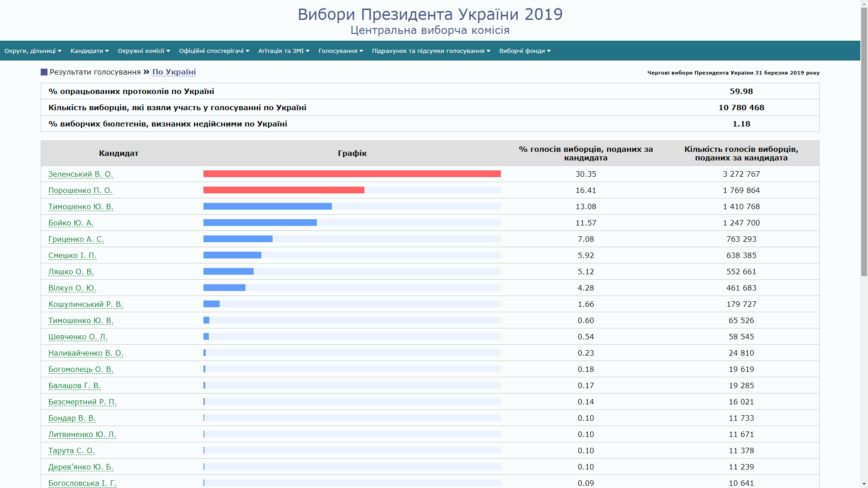This screenshot has height=488, width=868.
Task: Click the Вибори Президента України 2019 title
Action: click(430, 14)
